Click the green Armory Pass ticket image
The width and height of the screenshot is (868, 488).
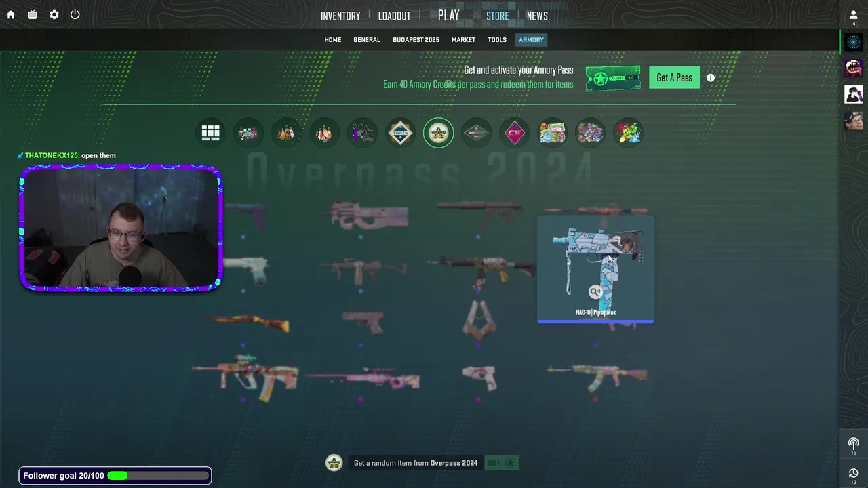[613, 79]
